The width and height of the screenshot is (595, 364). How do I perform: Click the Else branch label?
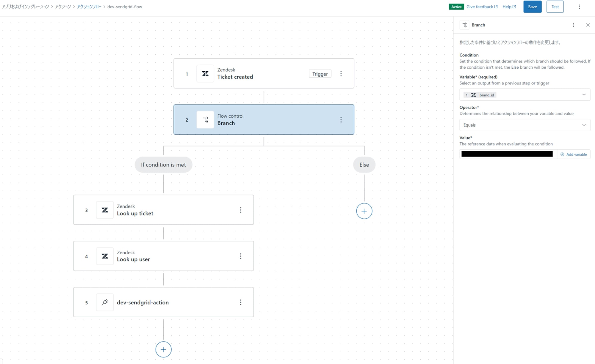[364, 165]
